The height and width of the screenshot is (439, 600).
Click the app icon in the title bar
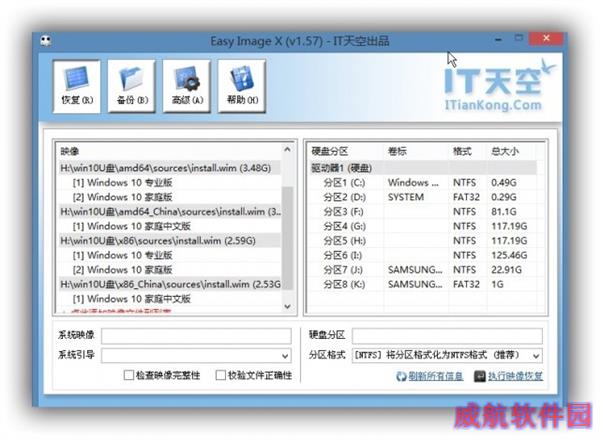pyautogui.click(x=46, y=40)
